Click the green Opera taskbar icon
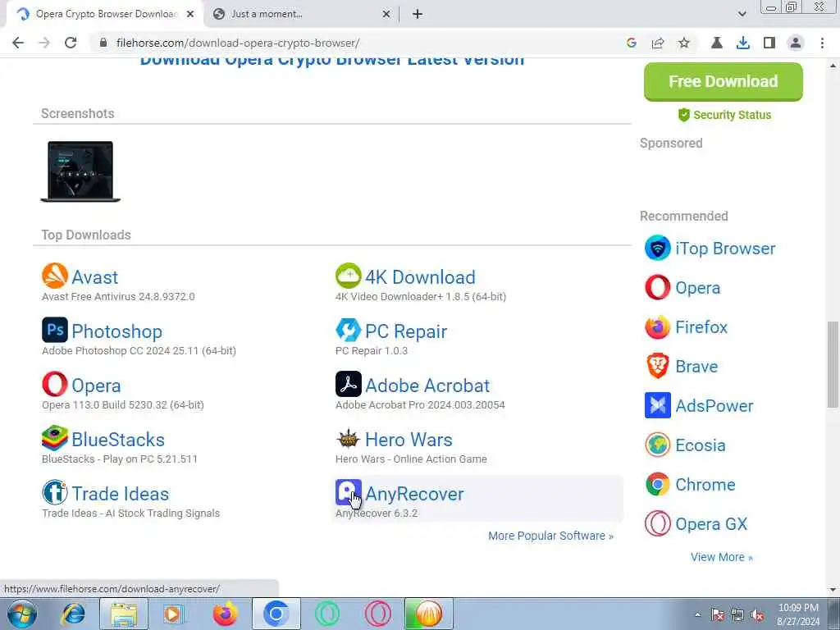The width and height of the screenshot is (840, 630). [326, 614]
